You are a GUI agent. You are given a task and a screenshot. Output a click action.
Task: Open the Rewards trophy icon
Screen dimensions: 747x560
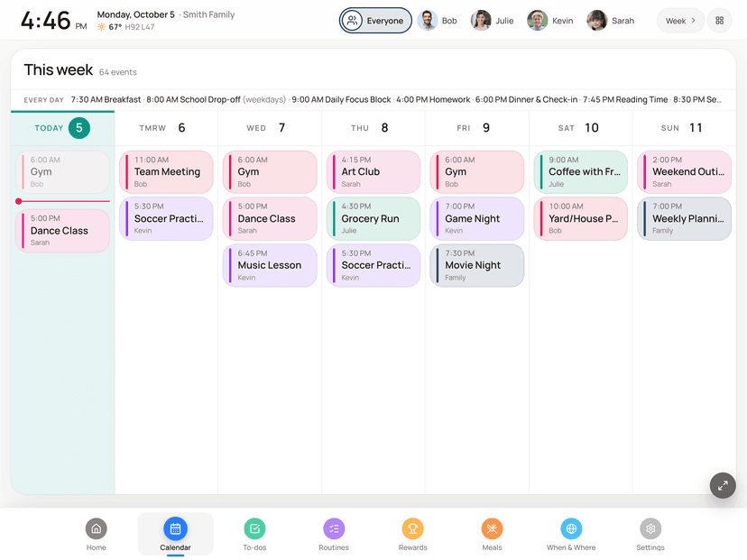click(413, 528)
